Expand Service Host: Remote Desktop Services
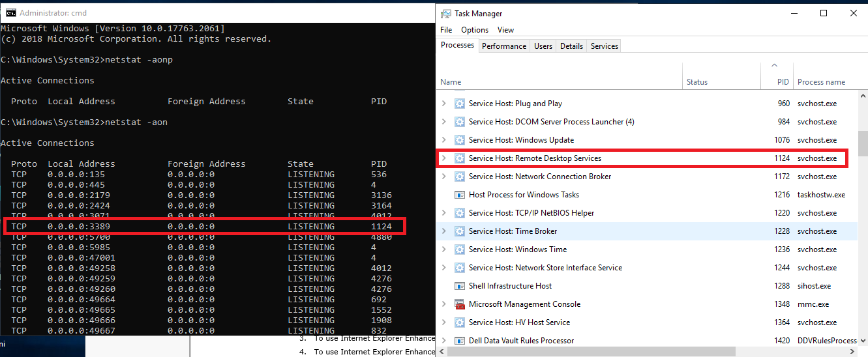 [444, 158]
